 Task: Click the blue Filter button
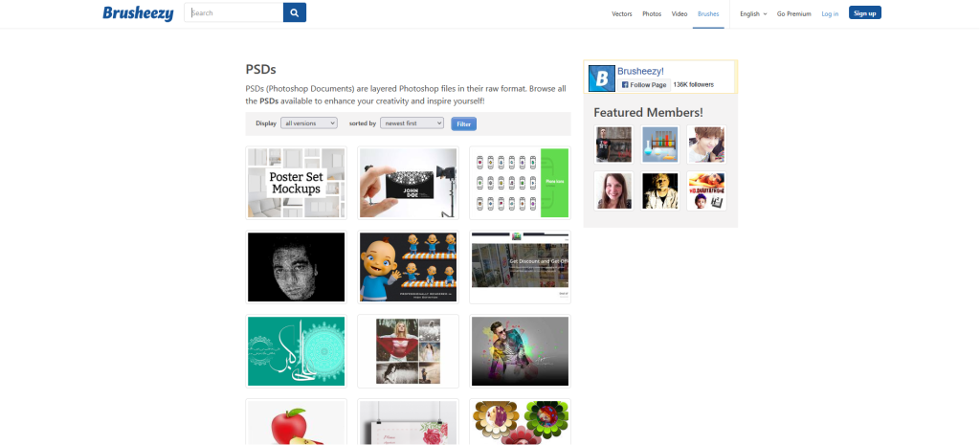click(464, 123)
